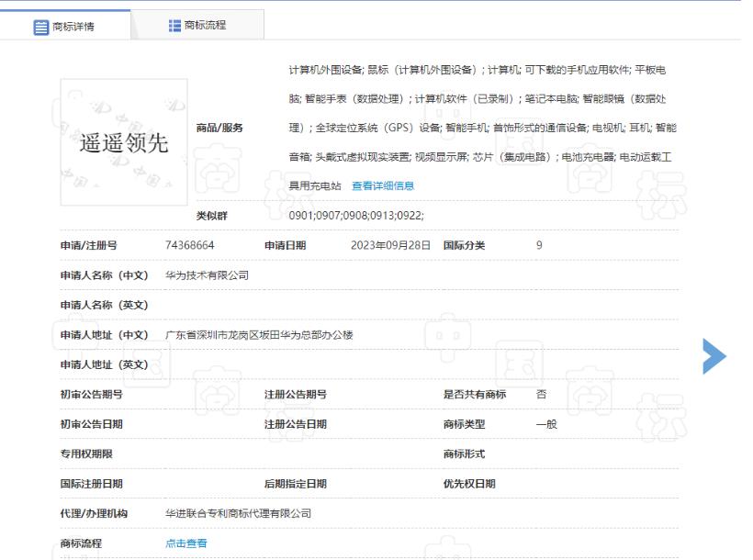
Task: Select international class value 9
Action: 539,245
